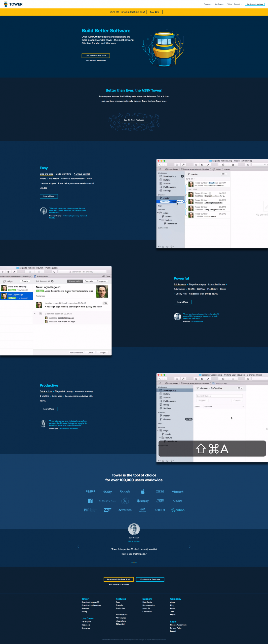Click the LEGO logo
Viewport: 268px width, 644px height.
(160, 501)
